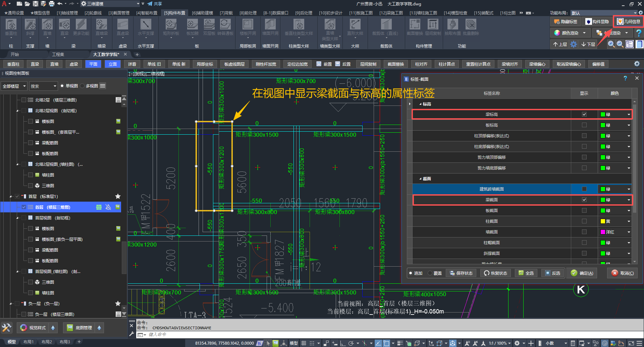Click the 隐藏标签 hide labels button
This screenshot has height=347, width=644.
(566, 21)
